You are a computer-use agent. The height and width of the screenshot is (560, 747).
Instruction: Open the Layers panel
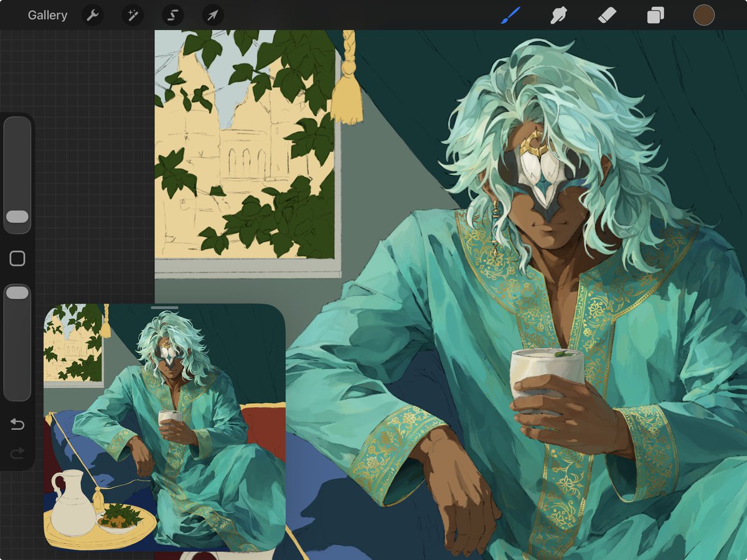coord(655,16)
